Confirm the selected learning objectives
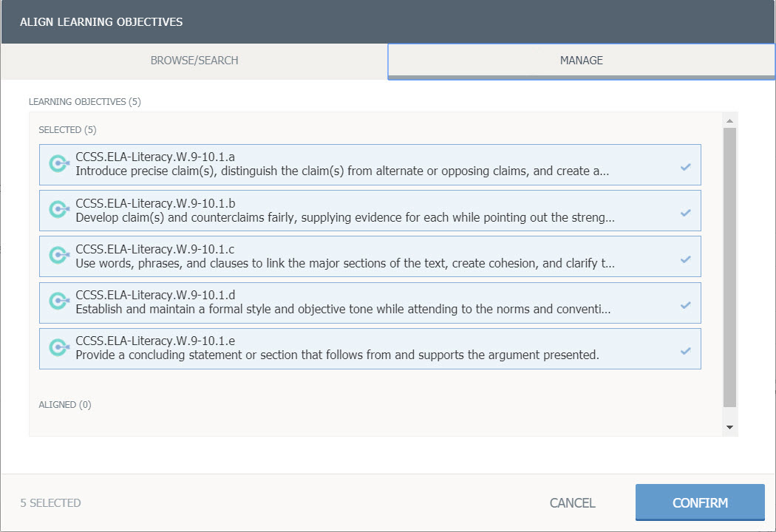776x532 pixels. pyautogui.click(x=699, y=503)
